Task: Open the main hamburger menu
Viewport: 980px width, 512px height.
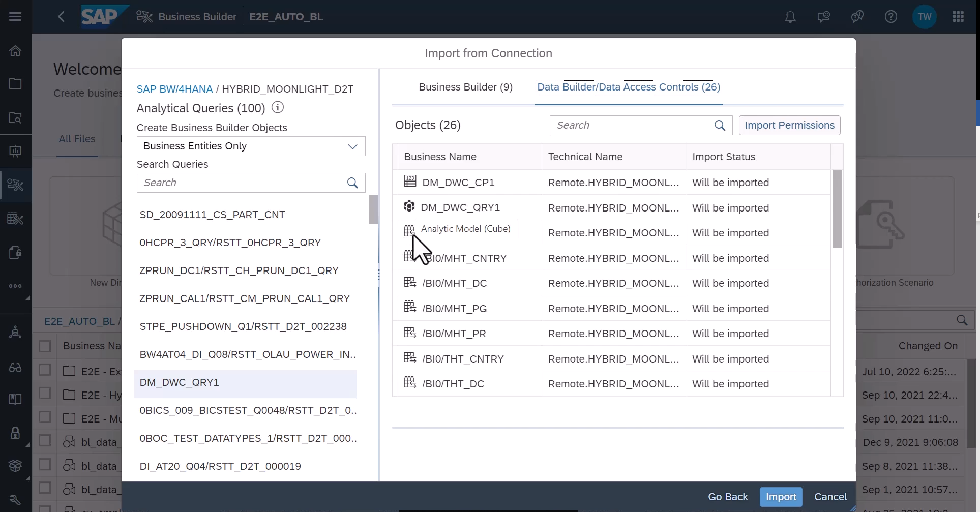Action: point(15,17)
